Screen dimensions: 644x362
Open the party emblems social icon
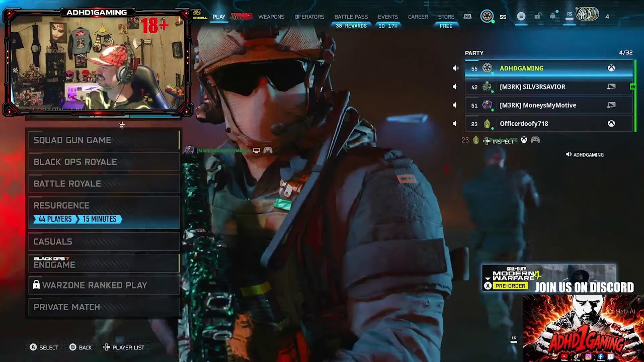pos(587,15)
